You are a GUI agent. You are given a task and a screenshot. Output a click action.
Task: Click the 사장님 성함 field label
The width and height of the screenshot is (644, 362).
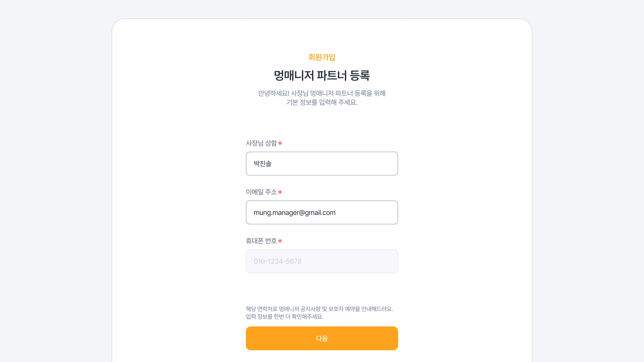click(x=261, y=143)
